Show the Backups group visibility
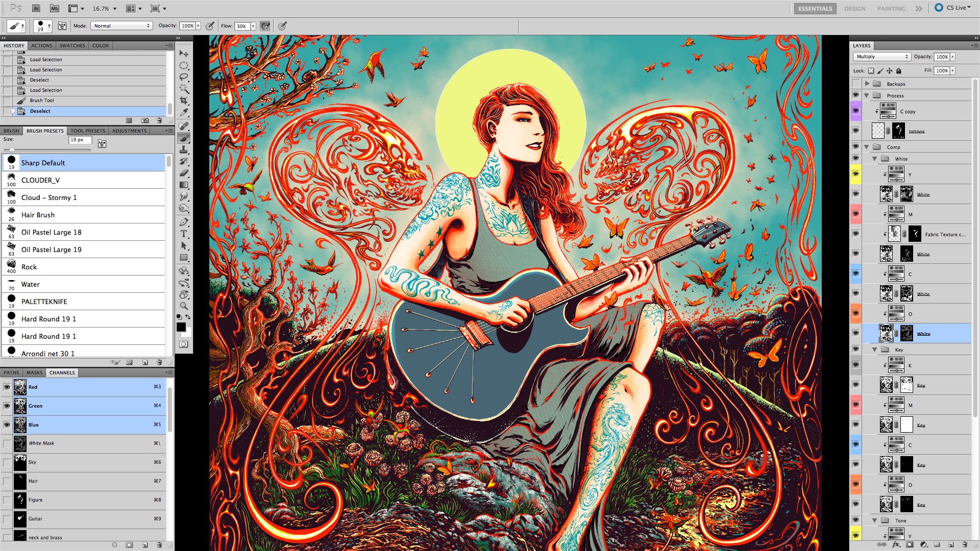980x551 pixels. 855,84
